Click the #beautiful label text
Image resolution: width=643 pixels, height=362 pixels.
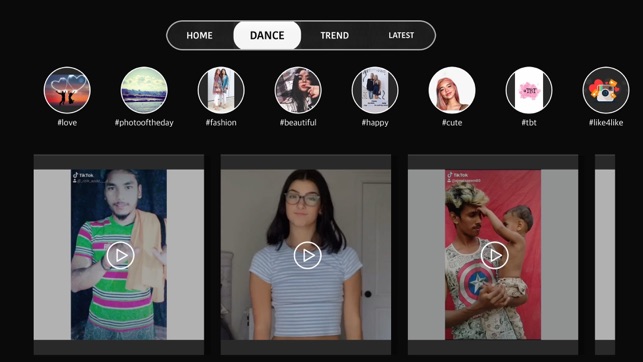click(298, 123)
